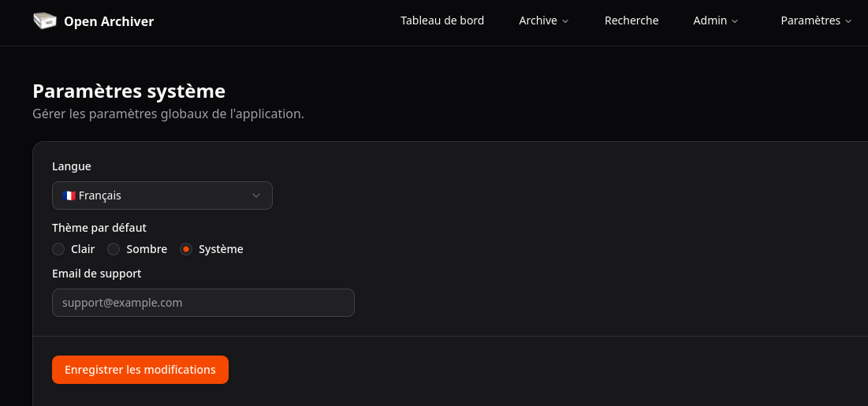The width and height of the screenshot is (868, 406).
Task: Focus the Email de support input field
Action: click(203, 303)
